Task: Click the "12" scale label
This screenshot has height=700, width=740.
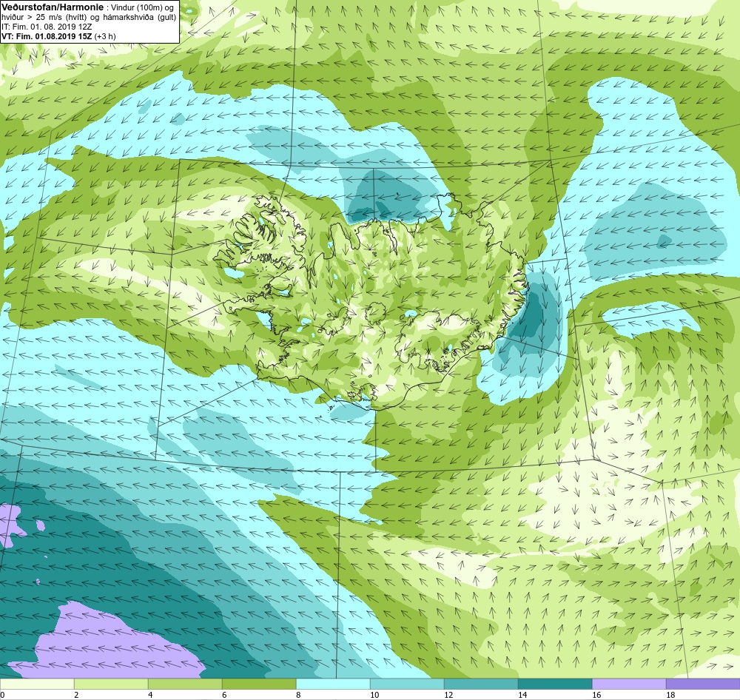Action: click(448, 695)
